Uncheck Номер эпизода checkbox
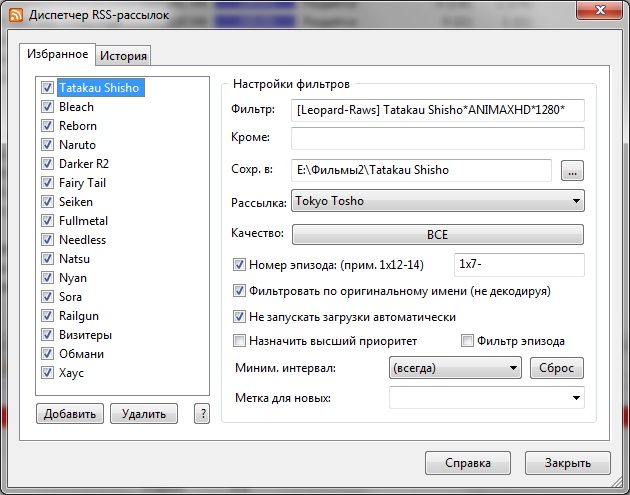This screenshot has width=630, height=495. (239, 265)
